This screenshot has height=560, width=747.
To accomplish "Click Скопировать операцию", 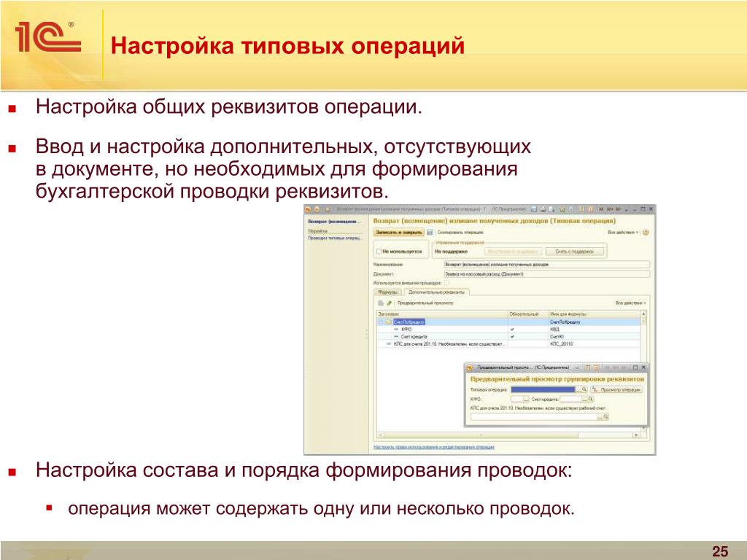I will [460, 233].
